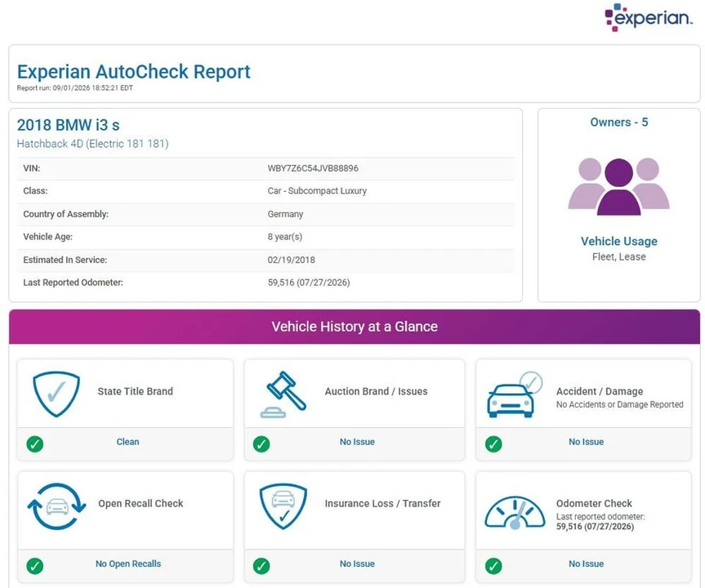Click the Owners - 5 heading

(618, 122)
